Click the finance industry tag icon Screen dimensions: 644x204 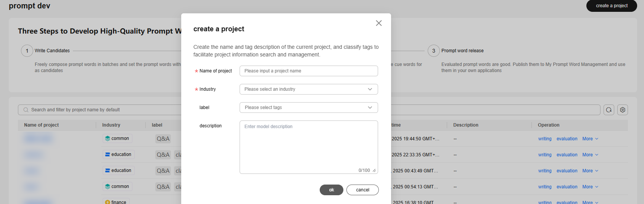click(x=108, y=202)
